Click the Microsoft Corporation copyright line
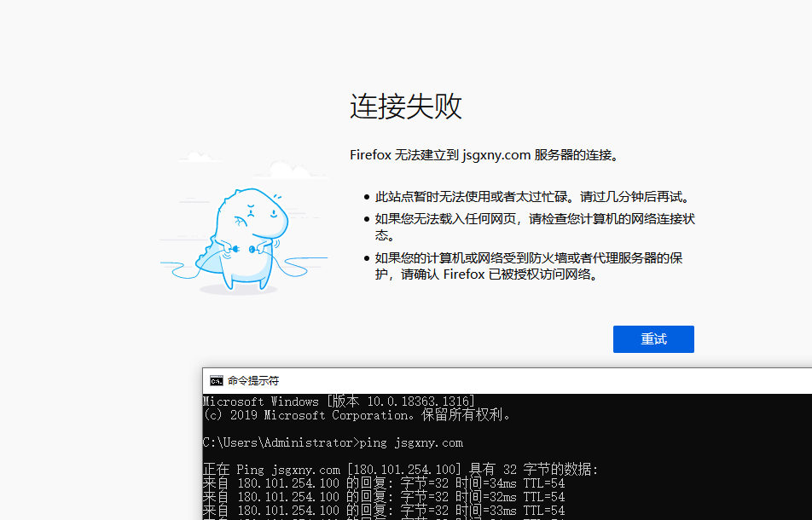This screenshot has width=812, height=520. pos(357,415)
